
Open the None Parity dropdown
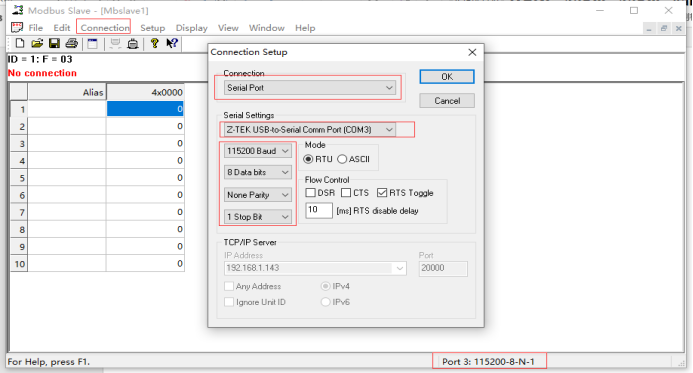click(x=258, y=194)
